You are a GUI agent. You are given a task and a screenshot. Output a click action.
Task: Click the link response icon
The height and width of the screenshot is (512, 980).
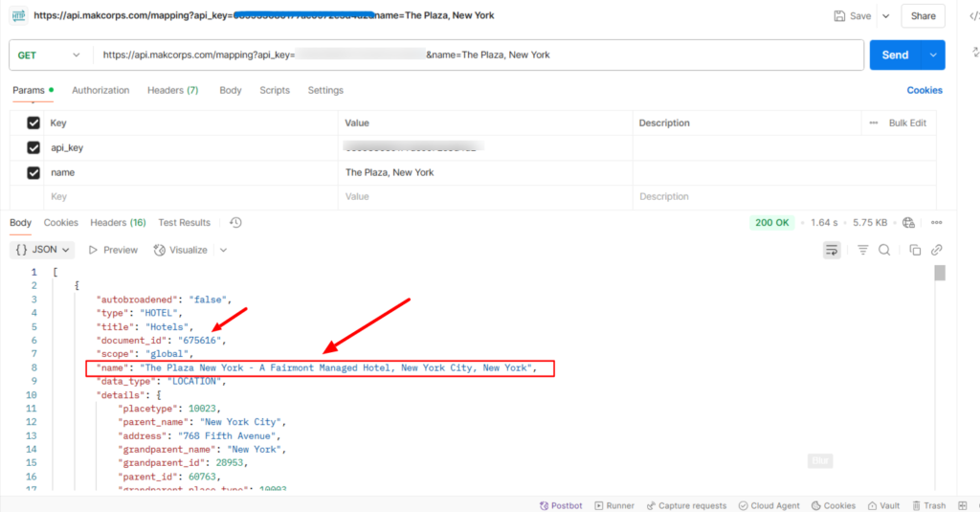pos(936,250)
